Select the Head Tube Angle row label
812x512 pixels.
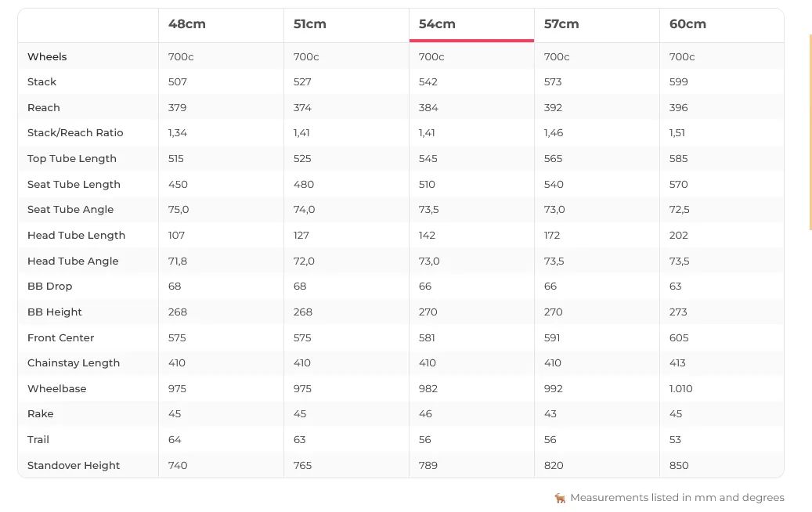pos(73,261)
